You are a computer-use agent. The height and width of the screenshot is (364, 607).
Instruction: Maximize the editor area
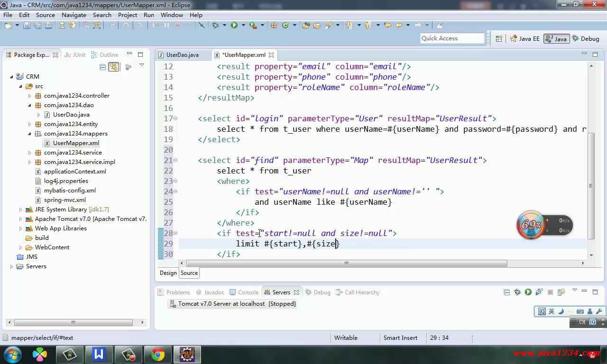click(595, 55)
